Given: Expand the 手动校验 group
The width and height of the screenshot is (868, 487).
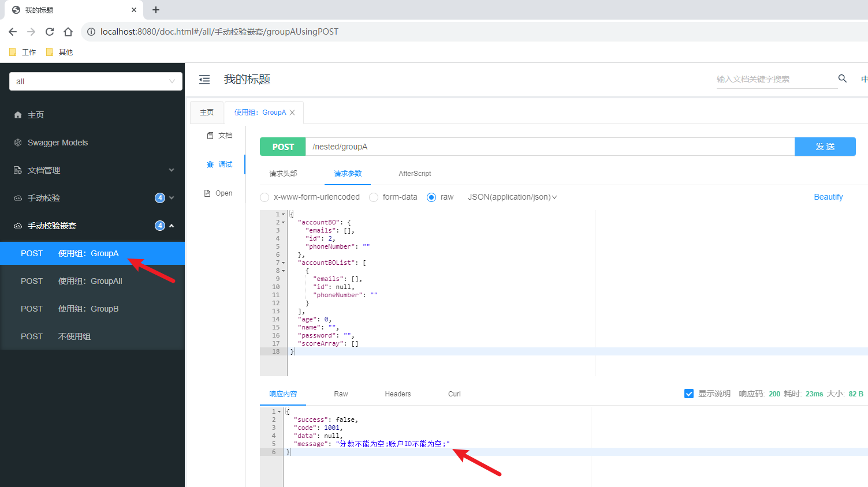Looking at the screenshot, I should pos(92,198).
